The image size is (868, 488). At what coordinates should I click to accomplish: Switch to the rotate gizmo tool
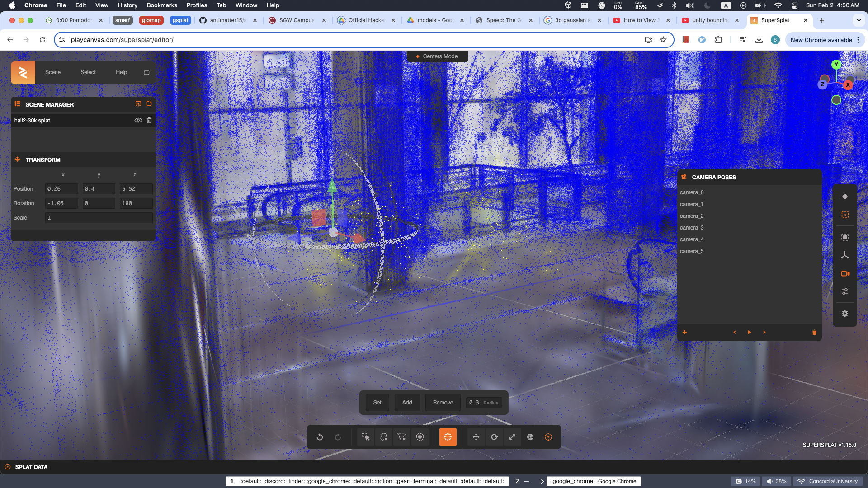(494, 437)
